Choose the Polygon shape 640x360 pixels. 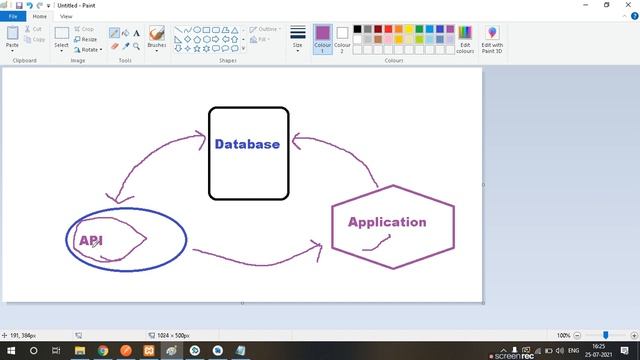(225, 30)
